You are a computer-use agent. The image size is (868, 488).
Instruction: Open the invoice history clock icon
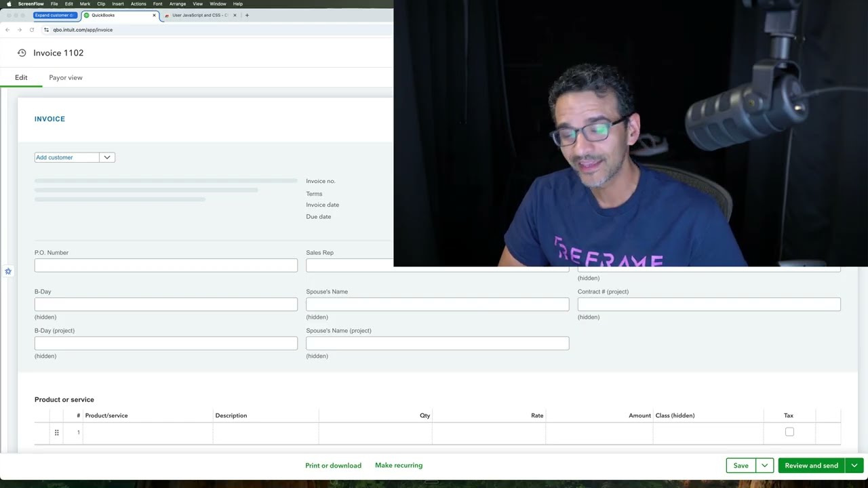pos(22,53)
